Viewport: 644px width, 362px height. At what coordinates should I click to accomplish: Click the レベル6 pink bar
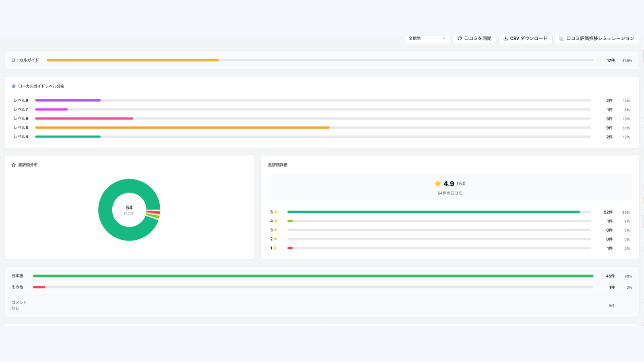coord(84,119)
